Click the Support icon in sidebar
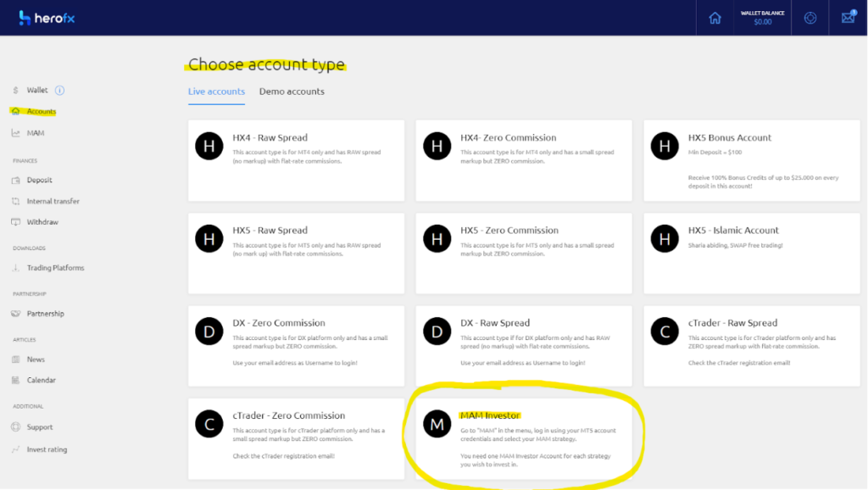 coord(15,427)
